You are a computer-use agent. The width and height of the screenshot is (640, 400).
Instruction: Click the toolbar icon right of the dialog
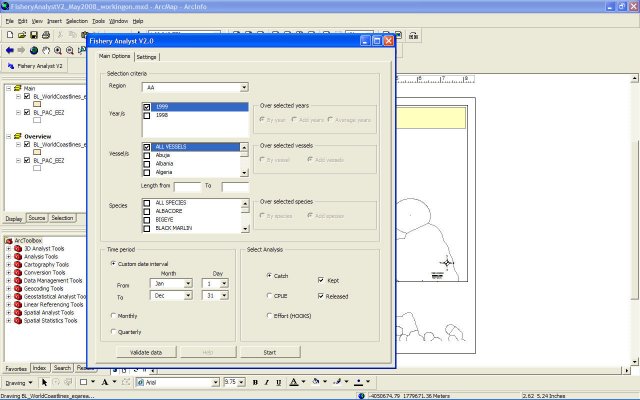[x=413, y=36]
